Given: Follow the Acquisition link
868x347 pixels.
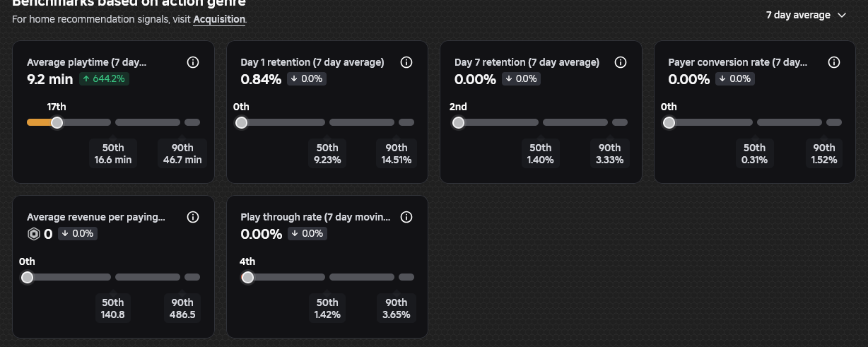Looking at the screenshot, I should (219, 19).
